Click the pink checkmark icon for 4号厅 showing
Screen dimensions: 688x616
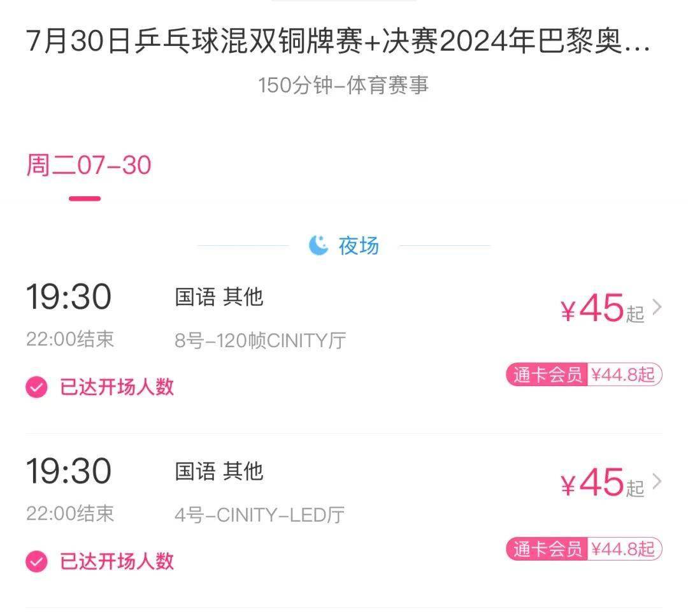pos(36,561)
